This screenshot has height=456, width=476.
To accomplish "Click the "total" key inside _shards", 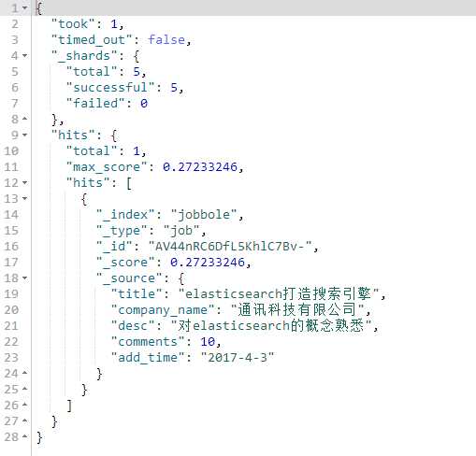I will coord(92,72).
